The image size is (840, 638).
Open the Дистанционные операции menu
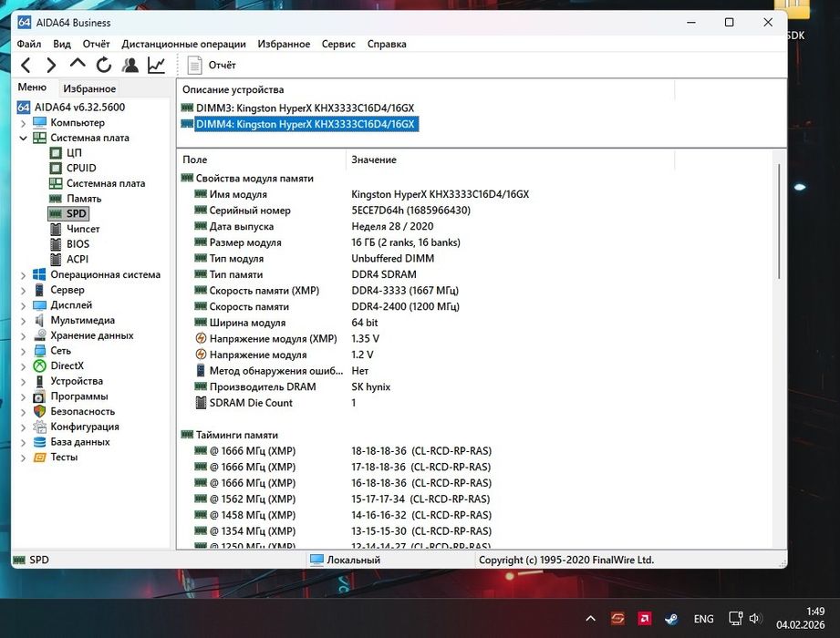183,44
